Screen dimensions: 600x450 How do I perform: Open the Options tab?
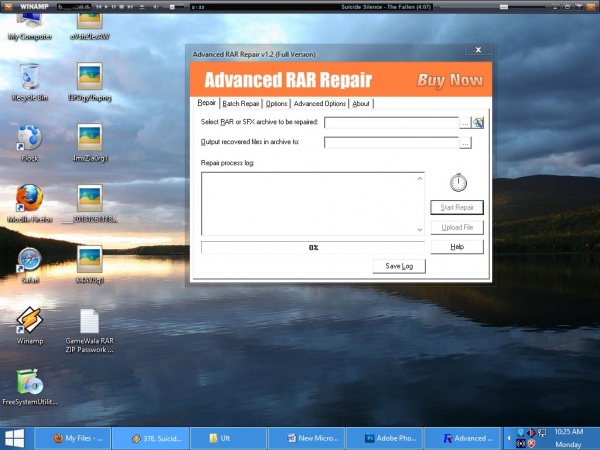point(276,104)
